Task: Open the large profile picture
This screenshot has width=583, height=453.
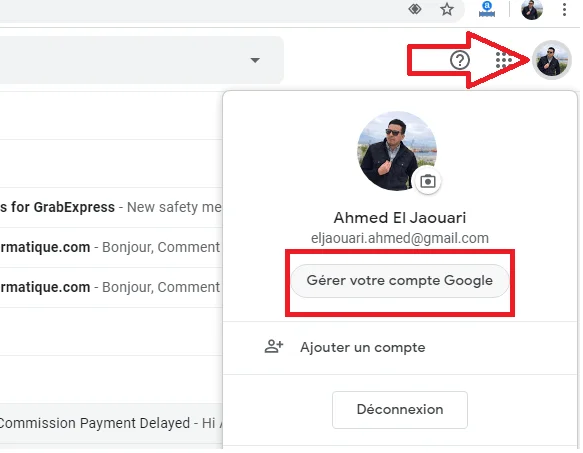Action: point(397,151)
